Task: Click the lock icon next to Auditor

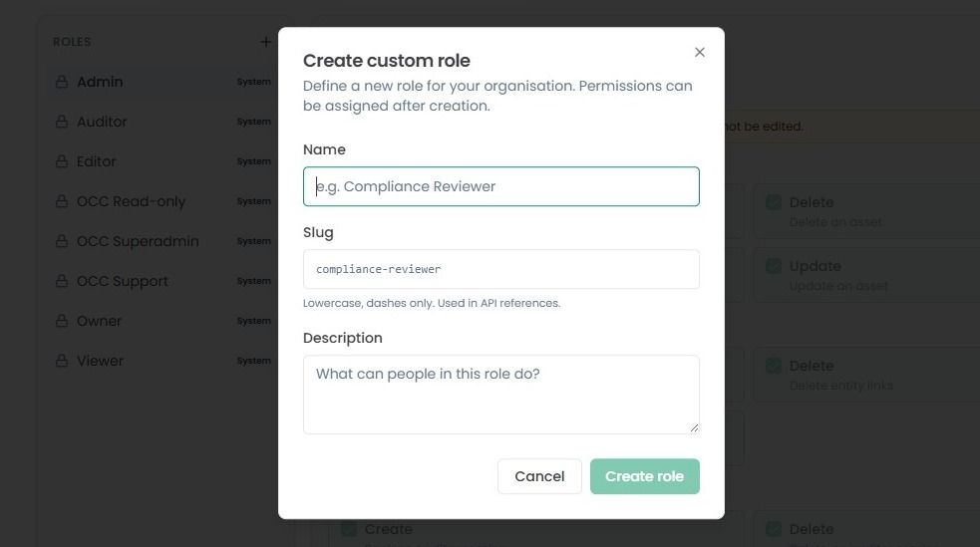Action: (x=62, y=122)
